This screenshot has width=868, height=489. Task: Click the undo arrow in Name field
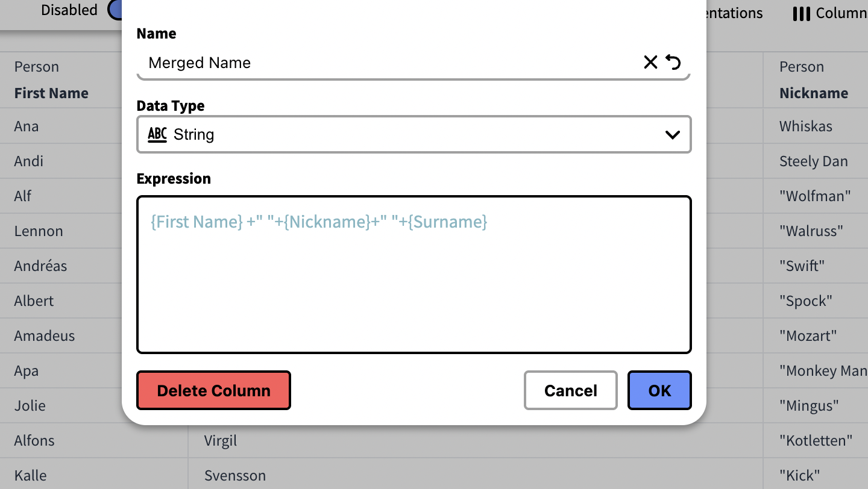(x=673, y=62)
